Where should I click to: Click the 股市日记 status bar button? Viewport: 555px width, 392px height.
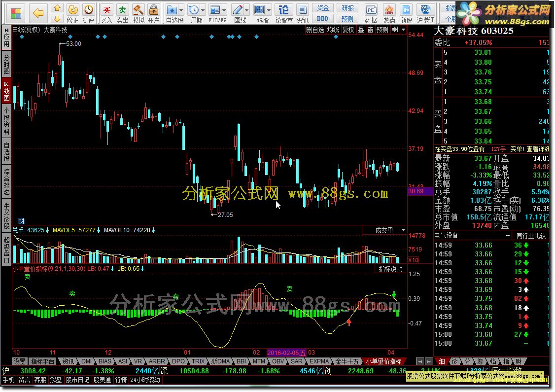[x=77, y=380]
